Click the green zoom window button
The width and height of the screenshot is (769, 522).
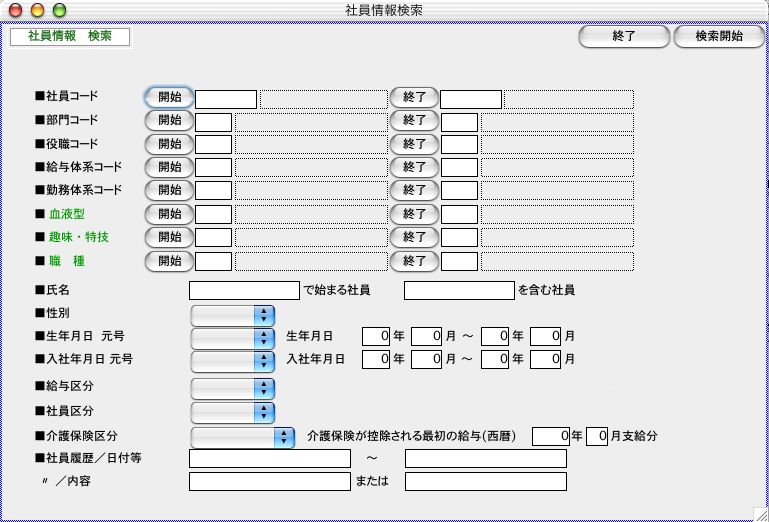coord(59,9)
